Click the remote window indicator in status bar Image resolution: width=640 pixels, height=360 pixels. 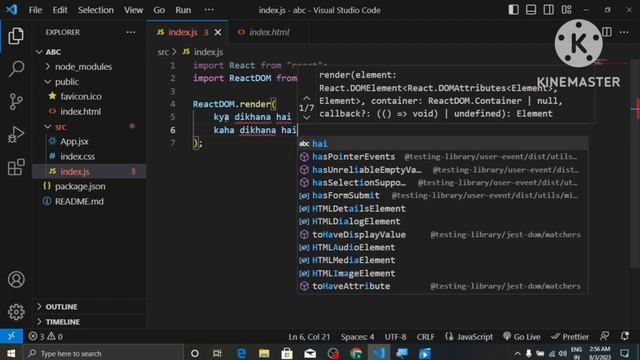11,336
